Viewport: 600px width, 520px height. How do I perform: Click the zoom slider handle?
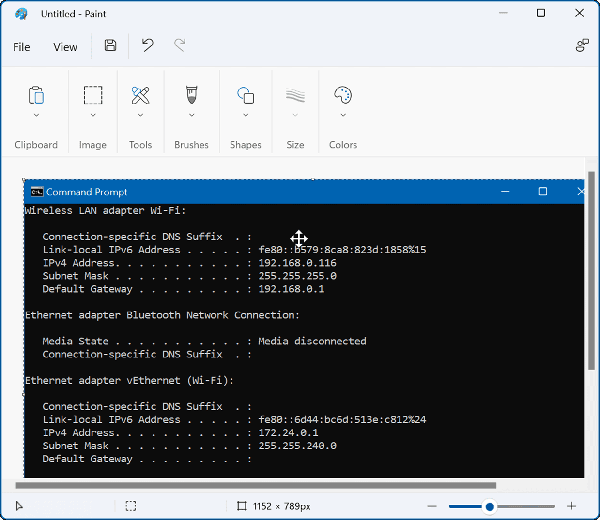coord(489,507)
